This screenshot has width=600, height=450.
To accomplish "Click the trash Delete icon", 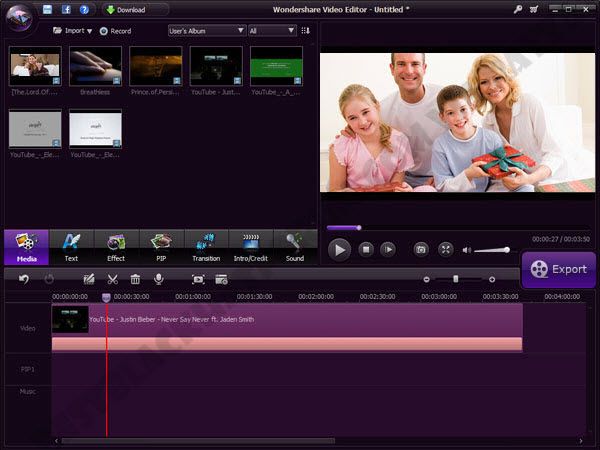I will coord(135,279).
